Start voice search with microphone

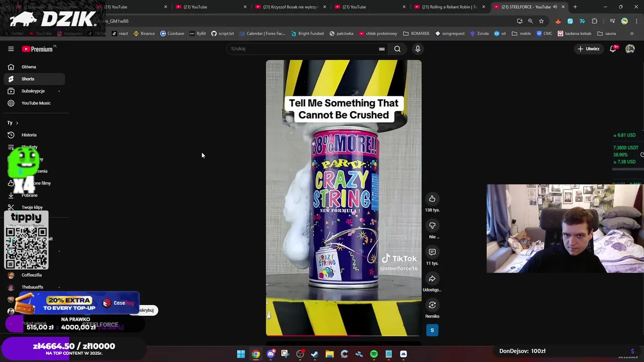418,49
